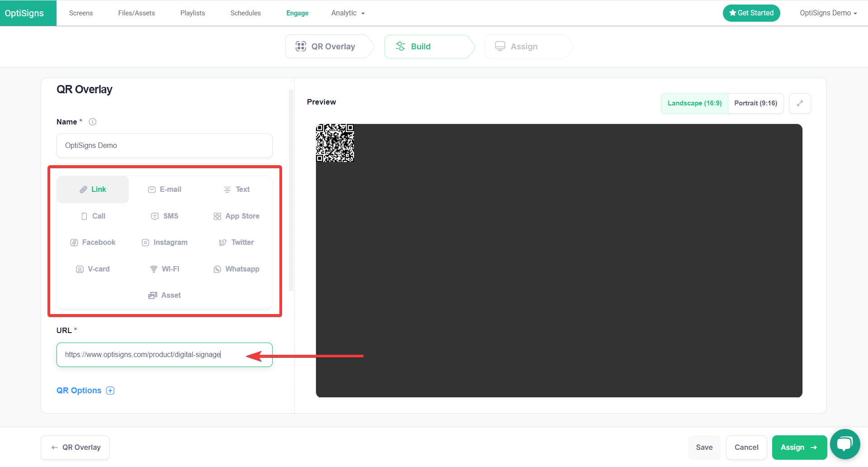
Task: Select the Twitter QR type
Action: coord(236,243)
